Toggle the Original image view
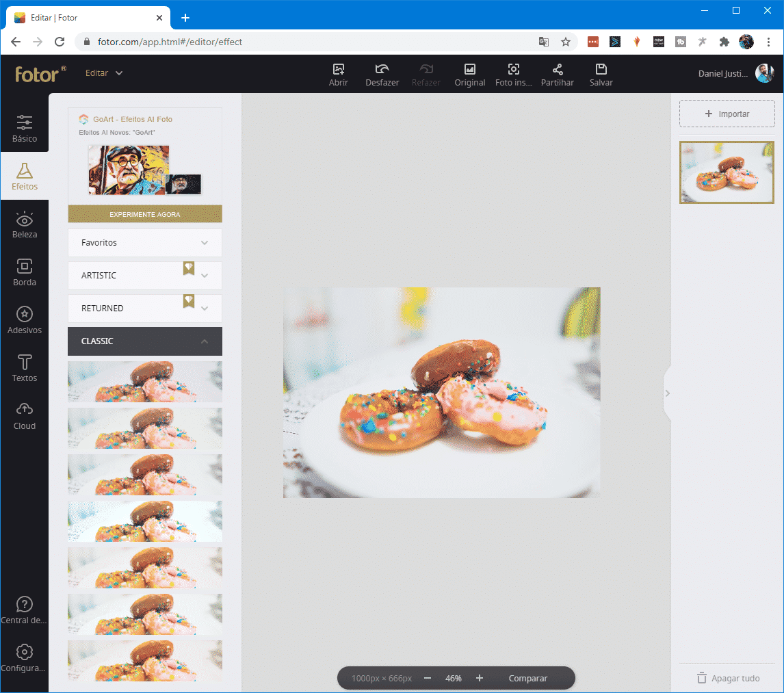 [x=469, y=69]
